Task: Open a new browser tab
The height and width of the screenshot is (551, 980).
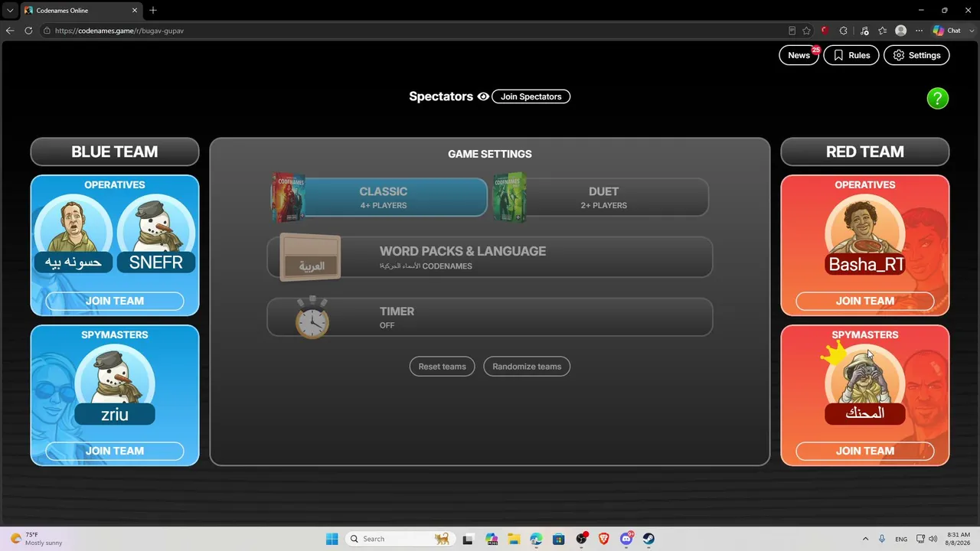Action: 153,10
